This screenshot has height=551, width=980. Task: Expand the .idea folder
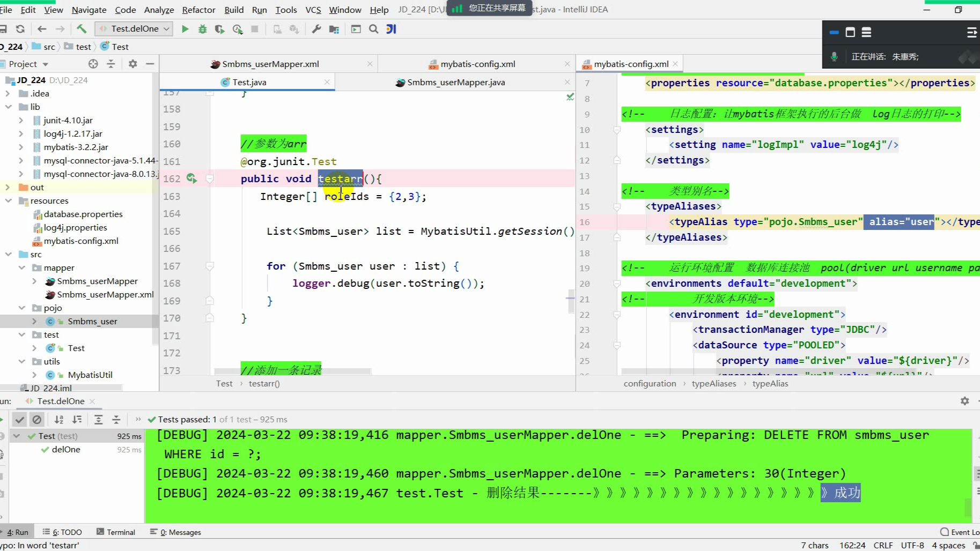click(8, 93)
